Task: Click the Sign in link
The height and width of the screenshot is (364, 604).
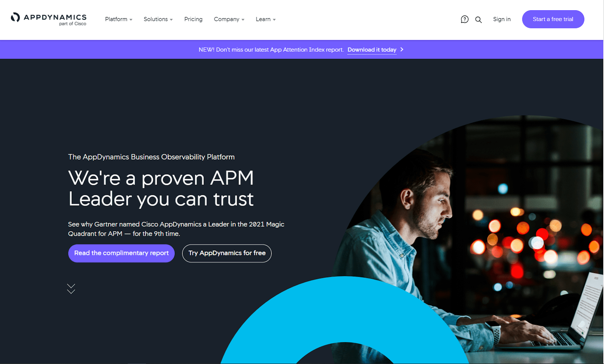Action: [502, 19]
